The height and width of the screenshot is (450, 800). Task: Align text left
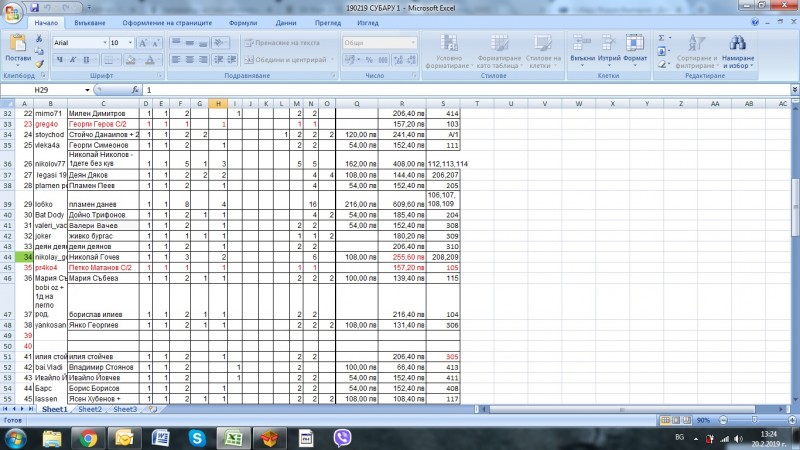pyautogui.click(x=176, y=60)
